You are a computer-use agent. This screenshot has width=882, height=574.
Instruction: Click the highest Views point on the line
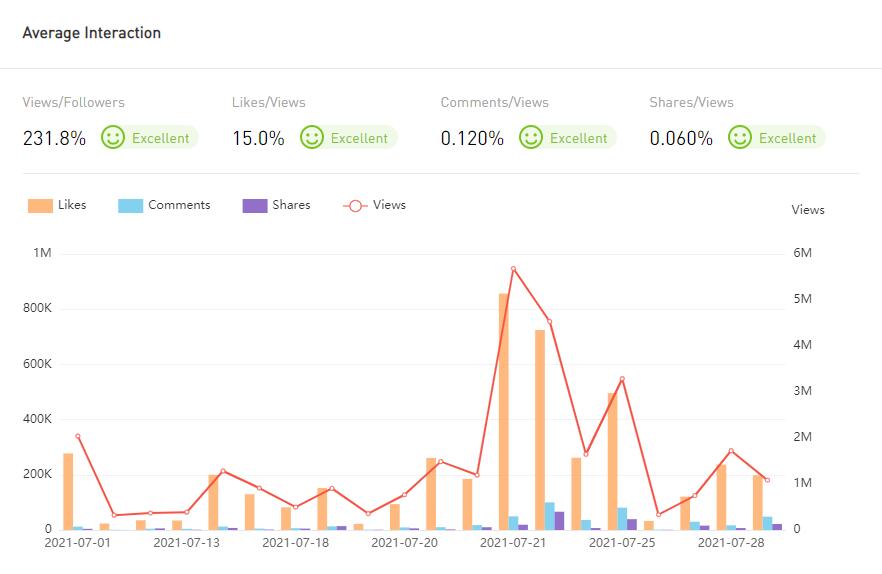[513, 269]
